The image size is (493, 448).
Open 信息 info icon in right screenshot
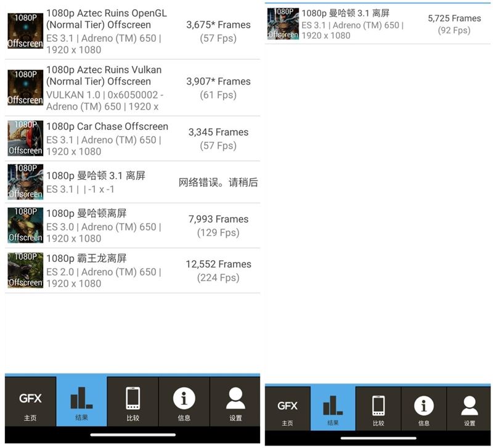424,405
